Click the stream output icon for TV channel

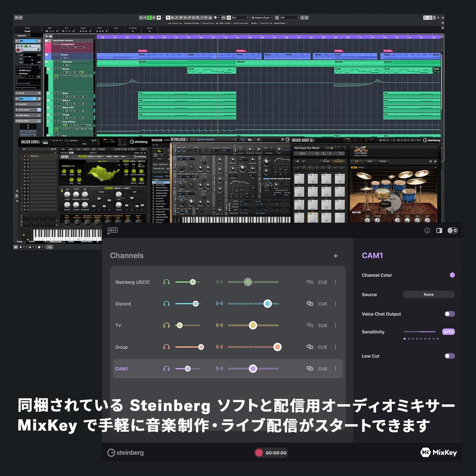point(219,325)
